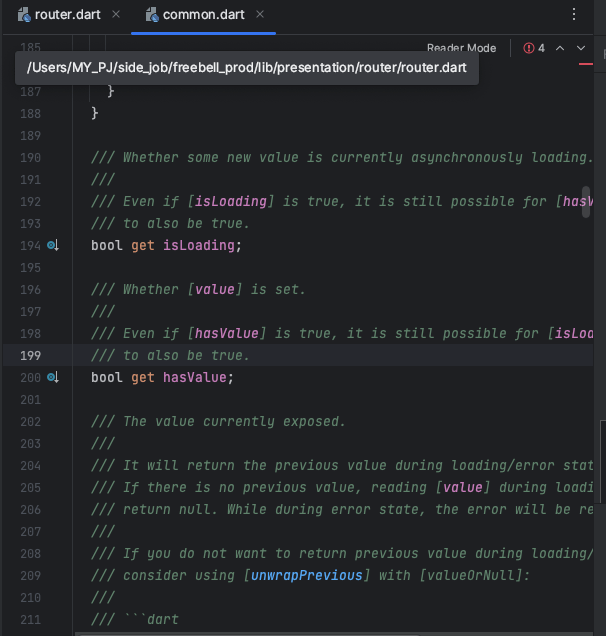The height and width of the screenshot is (636, 606).
Task: Click line number 211 in the gutter
Action: 30,620
